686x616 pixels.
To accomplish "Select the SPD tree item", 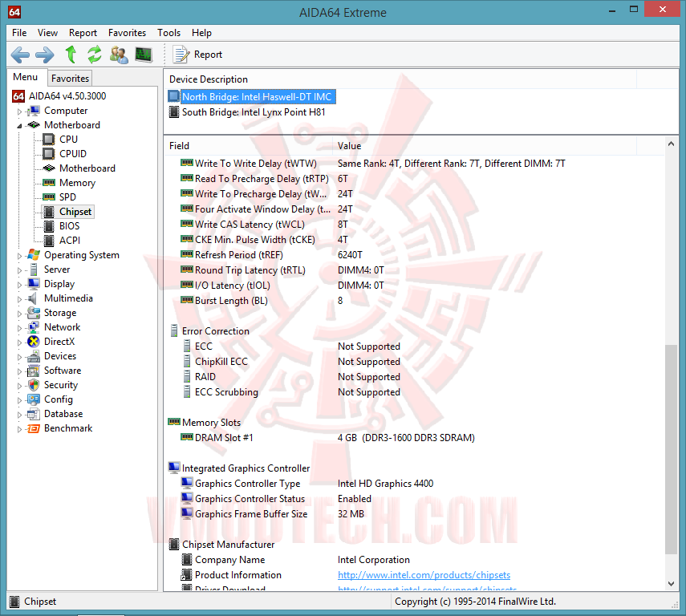I will [x=67, y=197].
